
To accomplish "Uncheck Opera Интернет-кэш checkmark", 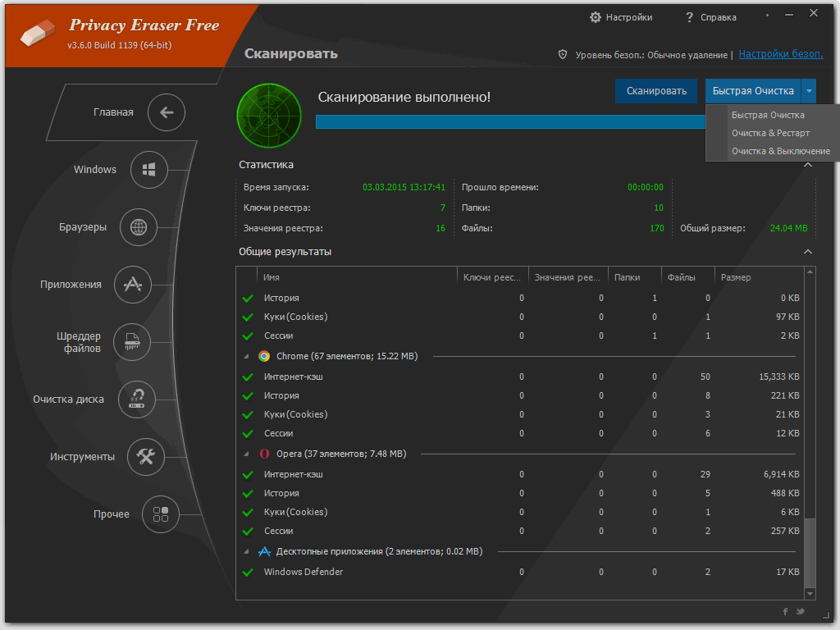I will [x=248, y=475].
